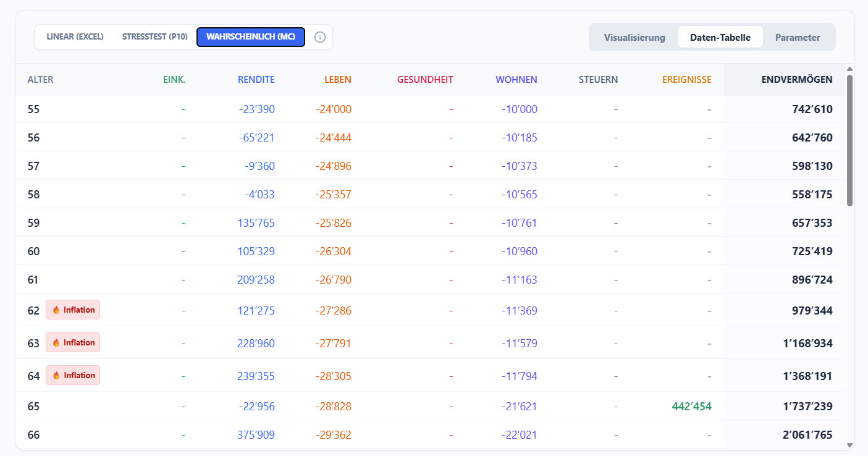Select Endvermögen value 558'175
This screenshot has width=868, height=456.
(x=812, y=195)
